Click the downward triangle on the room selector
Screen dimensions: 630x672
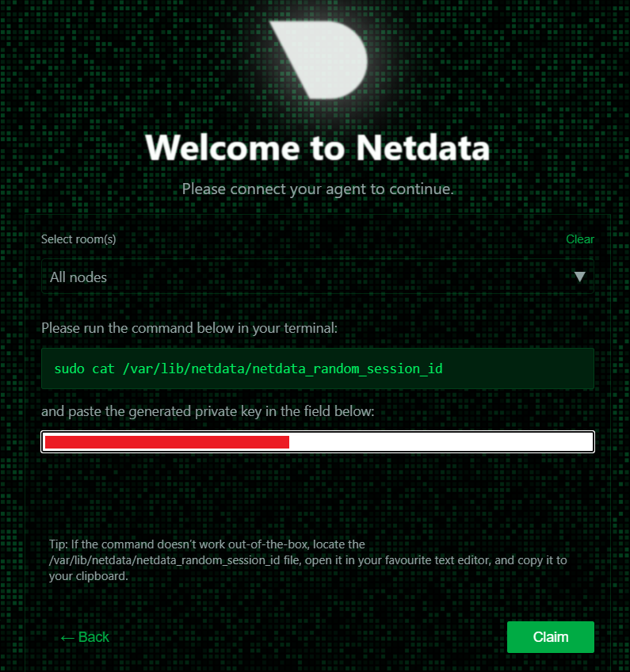(581, 277)
